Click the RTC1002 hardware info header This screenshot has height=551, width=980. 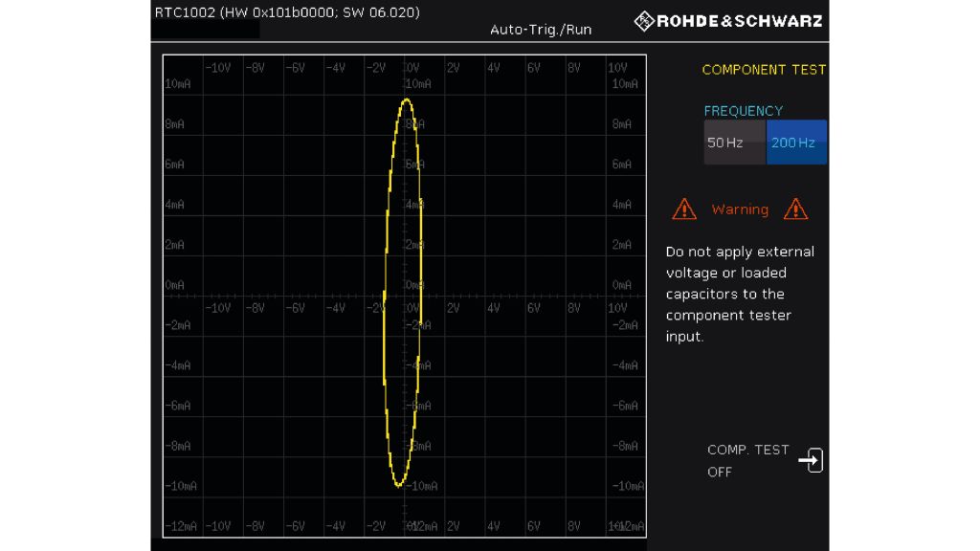click(287, 12)
